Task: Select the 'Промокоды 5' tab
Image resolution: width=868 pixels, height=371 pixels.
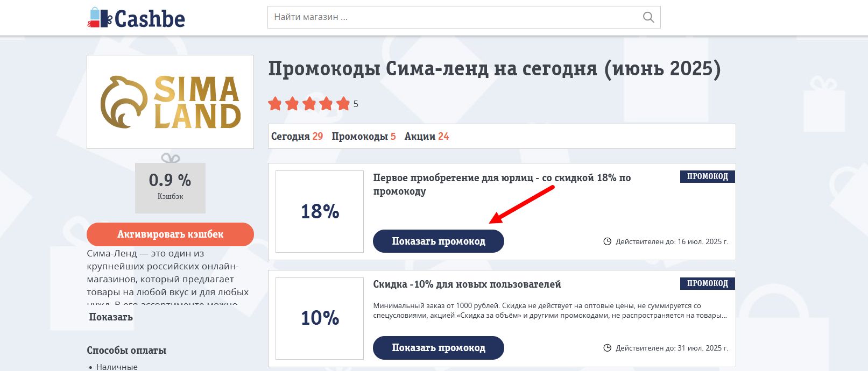Action: click(x=364, y=137)
